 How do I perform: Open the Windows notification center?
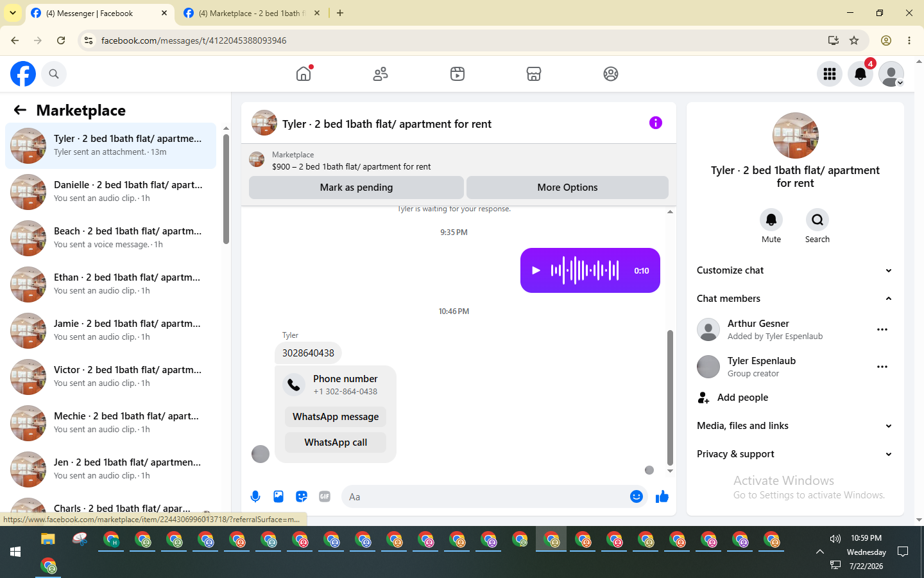903,552
